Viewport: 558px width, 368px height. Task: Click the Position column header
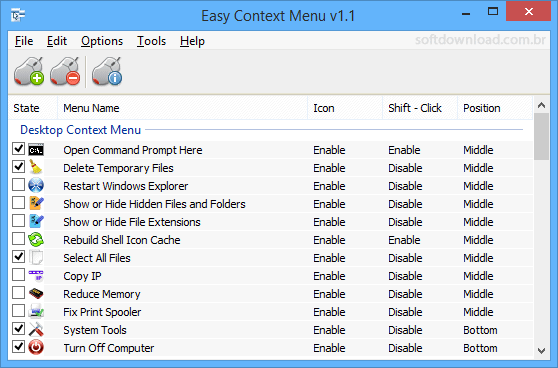pyautogui.click(x=495, y=108)
